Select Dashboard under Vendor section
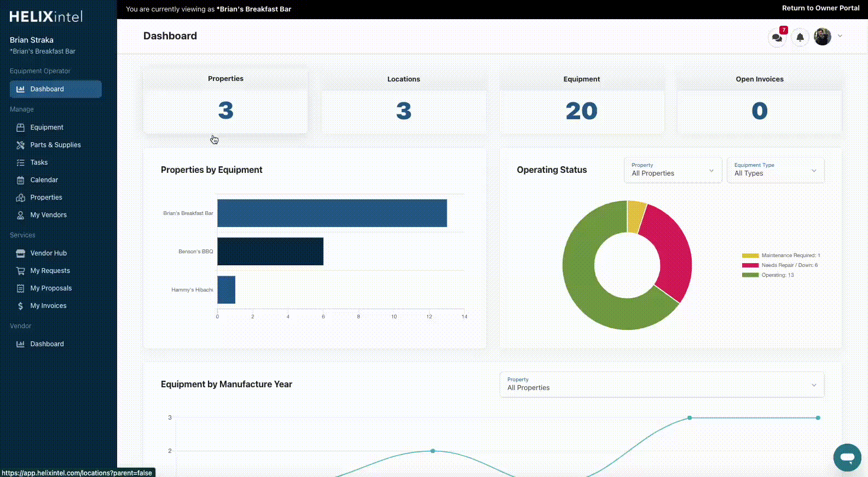The image size is (868, 477). (55, 344)
